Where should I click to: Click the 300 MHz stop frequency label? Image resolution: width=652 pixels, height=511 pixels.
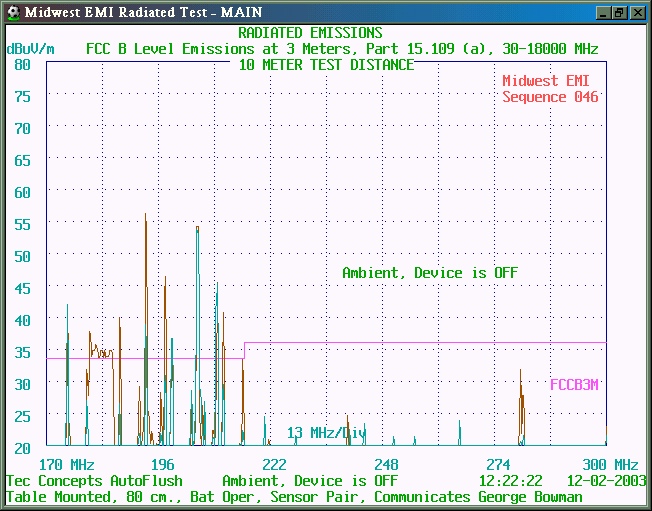pos(609,465)
